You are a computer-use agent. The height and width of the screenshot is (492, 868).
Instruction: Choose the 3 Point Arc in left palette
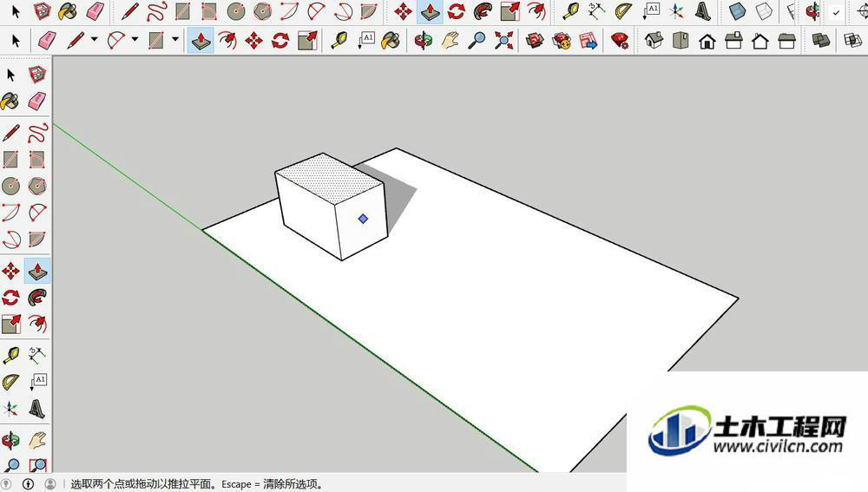pyautogui.click(x=10, y=239)
